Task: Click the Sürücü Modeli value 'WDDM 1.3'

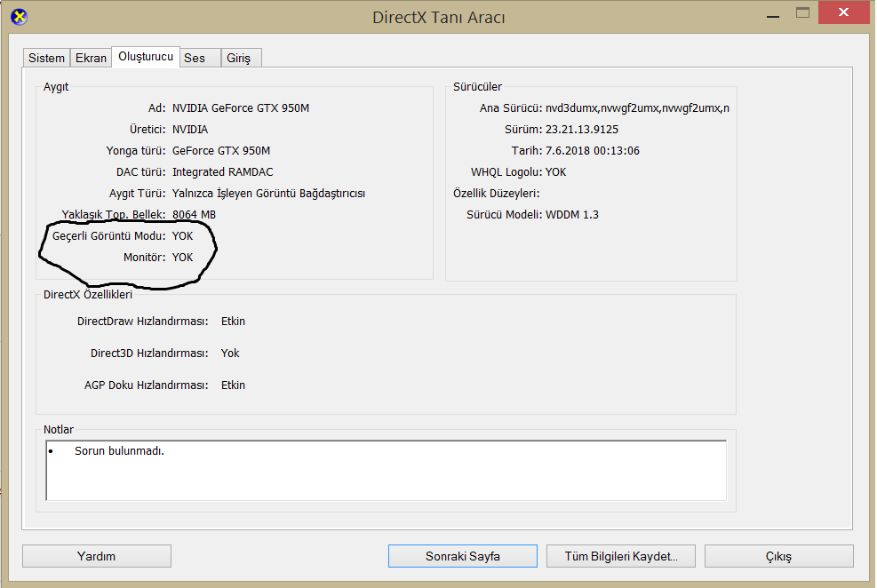Action: 572,215
